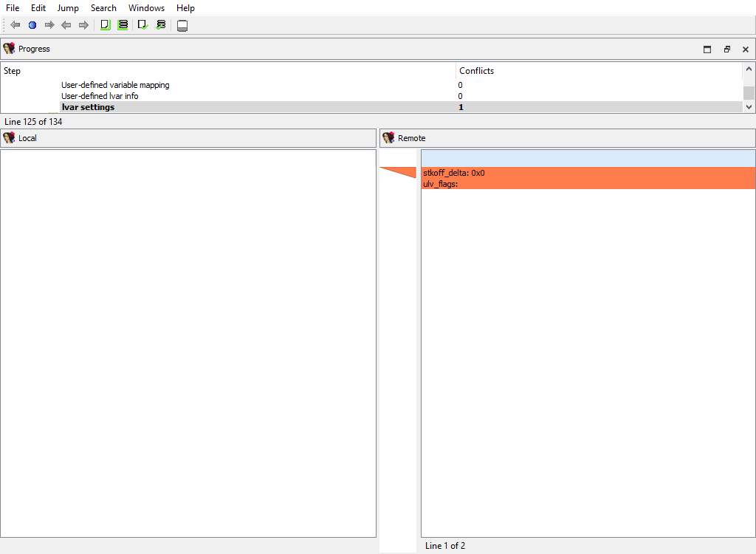Click the rightmost right-arrow toolbar icon
This screenshot has height=554, width=756.
(x=83, y=25)
